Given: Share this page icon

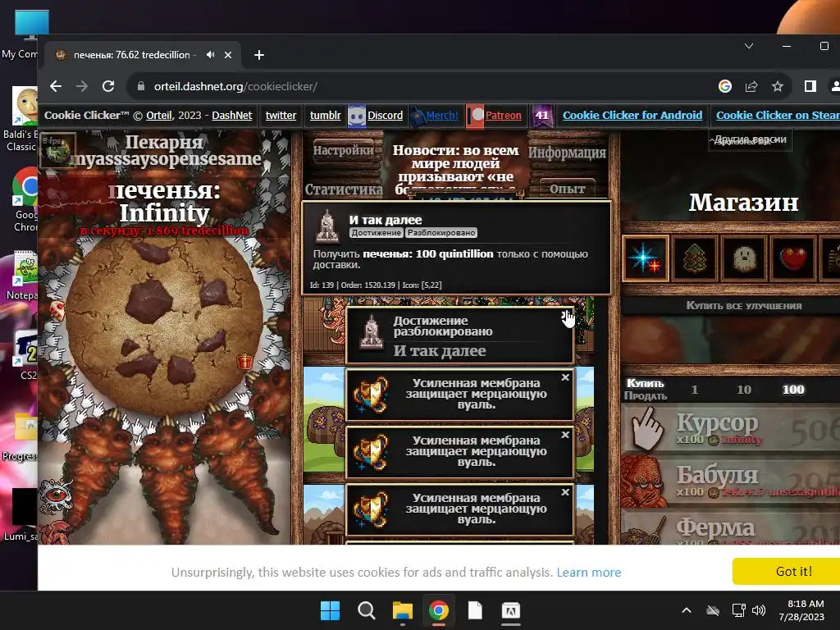Looking at the screenshot, I should tap(751, 86).
